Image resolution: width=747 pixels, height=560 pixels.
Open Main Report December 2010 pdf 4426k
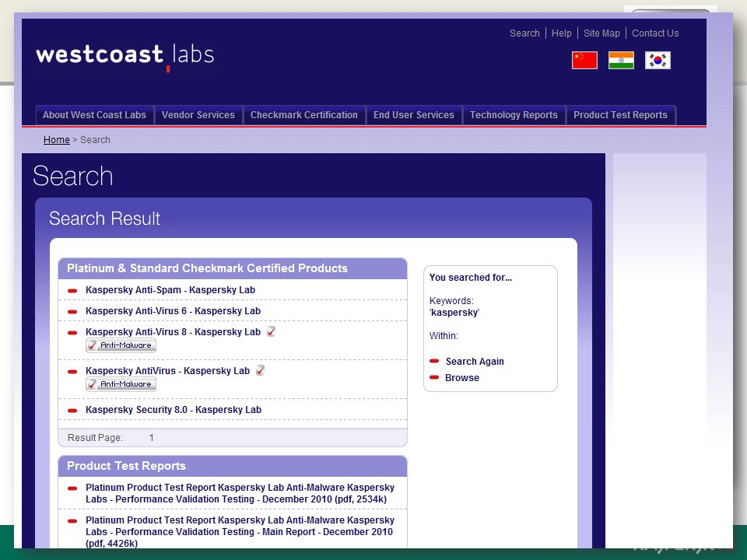(240, 532)
